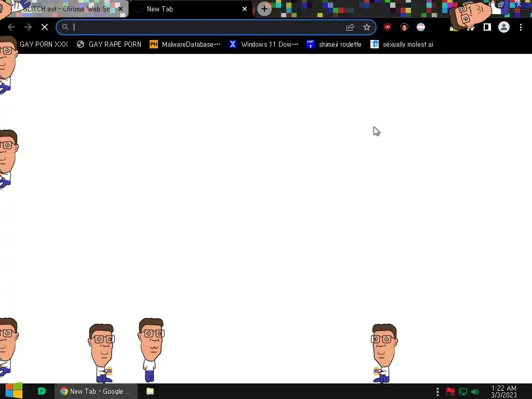532x399 pixels.
Task: Open the network tray icon
Action: (463, 392)
